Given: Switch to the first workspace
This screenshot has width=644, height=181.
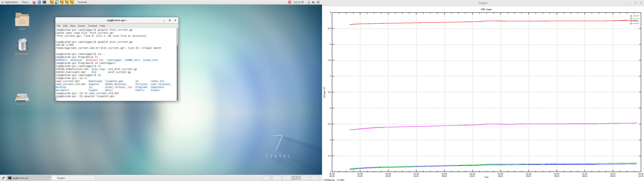Looking at the screenshot, I should pos(267,178).
